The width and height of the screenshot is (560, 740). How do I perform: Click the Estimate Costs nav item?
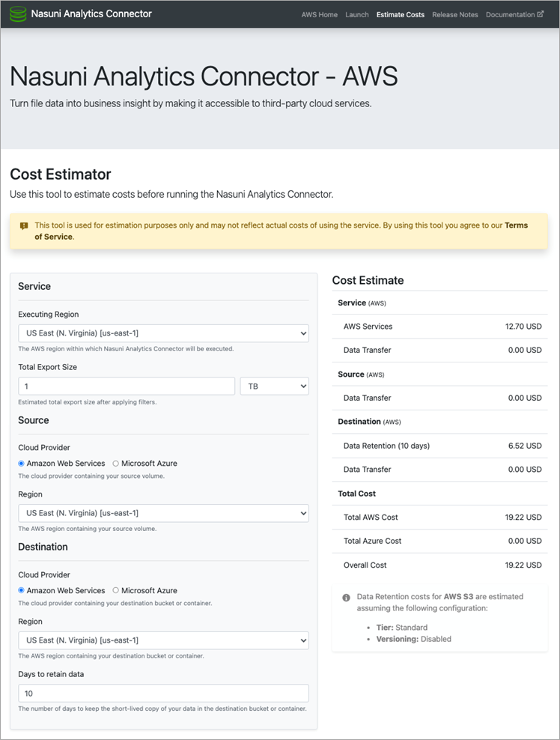pos(400,14)
